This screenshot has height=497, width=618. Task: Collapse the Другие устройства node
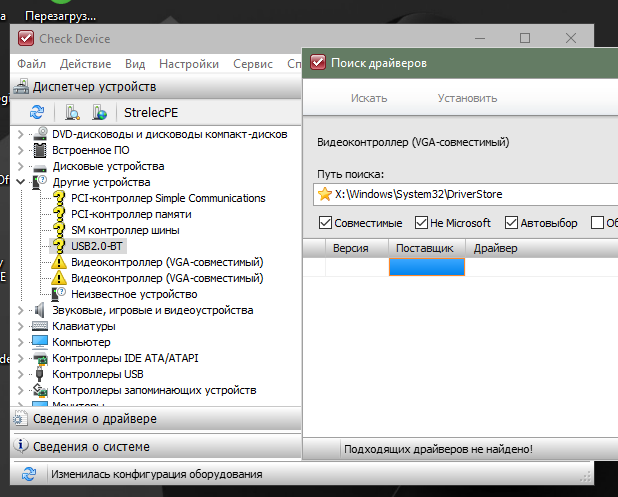[x=22, y=182]
